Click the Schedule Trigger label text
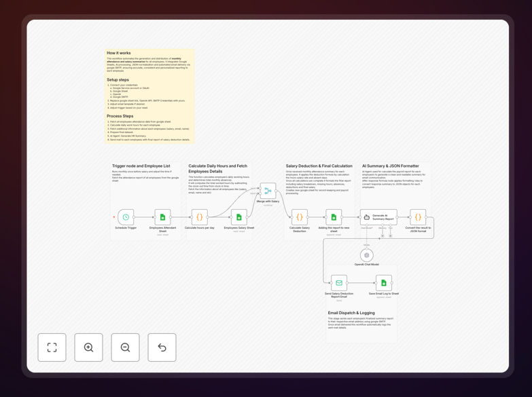 pos(126,228)
